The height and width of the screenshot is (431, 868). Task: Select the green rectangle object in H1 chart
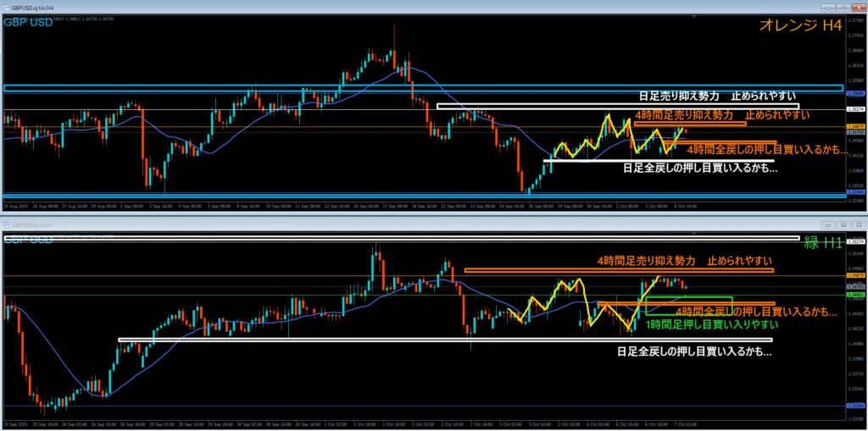tap(689, 306)
